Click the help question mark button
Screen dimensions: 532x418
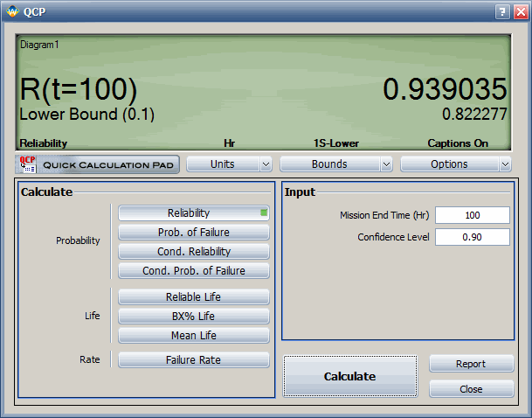[x=502, y=12]
